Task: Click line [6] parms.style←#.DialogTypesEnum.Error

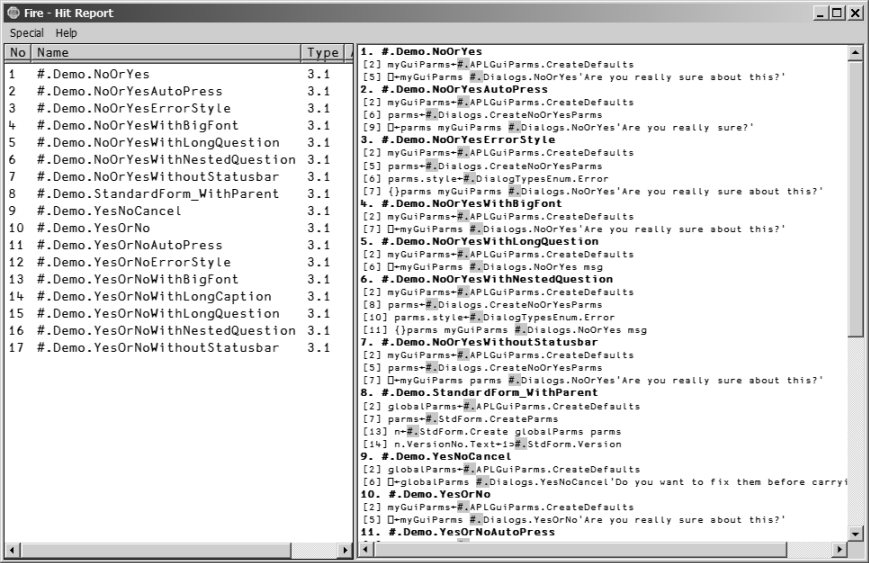Action: [485, 179]
